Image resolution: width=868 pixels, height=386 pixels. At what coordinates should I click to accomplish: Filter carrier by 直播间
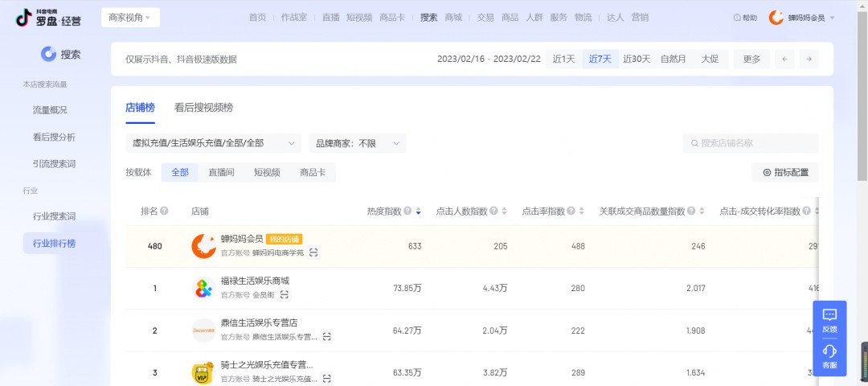tap(222, 173)
